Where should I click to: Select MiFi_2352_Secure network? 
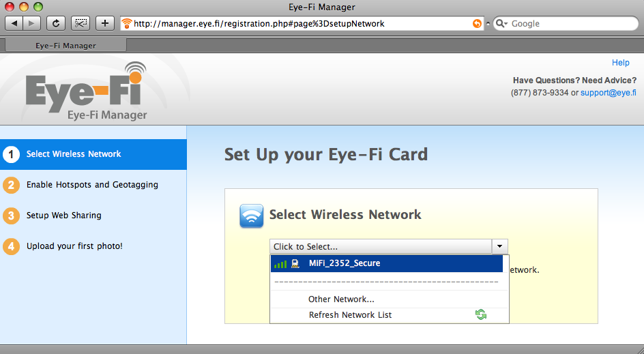[387, 263]
